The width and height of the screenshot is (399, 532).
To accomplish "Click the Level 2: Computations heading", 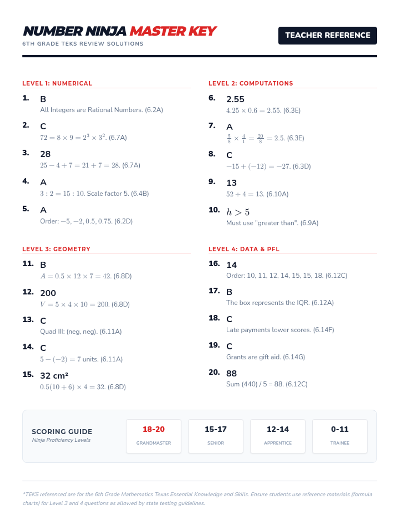I will pos(251,83).
